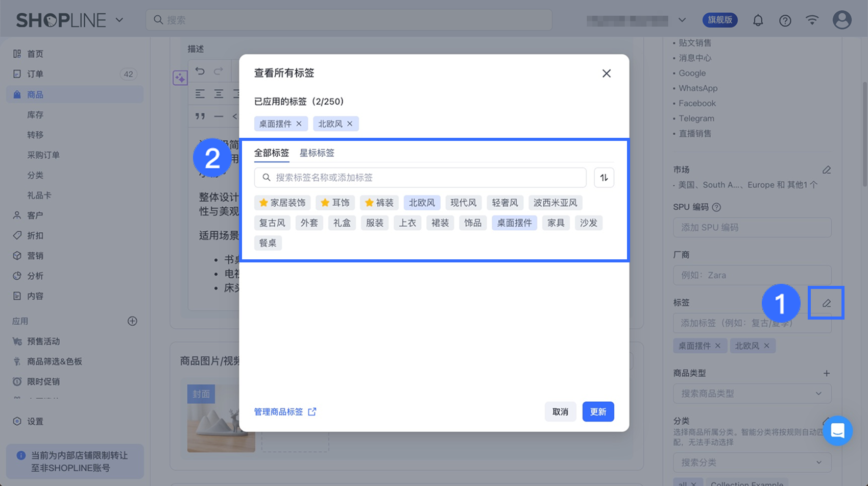Click the AI assistant sparkle icon

click(180, 78)
